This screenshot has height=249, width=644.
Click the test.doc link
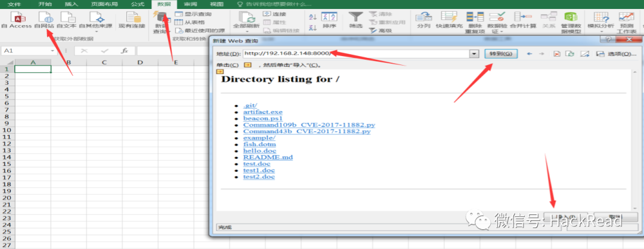tap(256, 164)
